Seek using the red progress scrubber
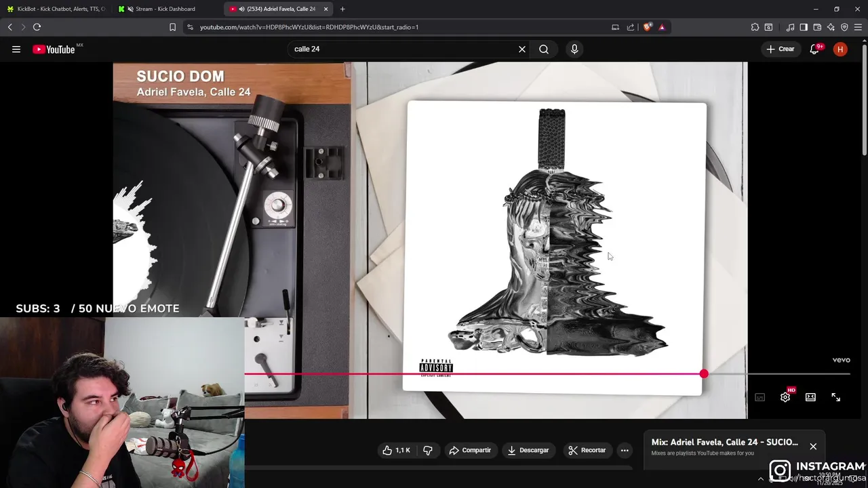The image size is (868, 488). [x=704, y=374]
